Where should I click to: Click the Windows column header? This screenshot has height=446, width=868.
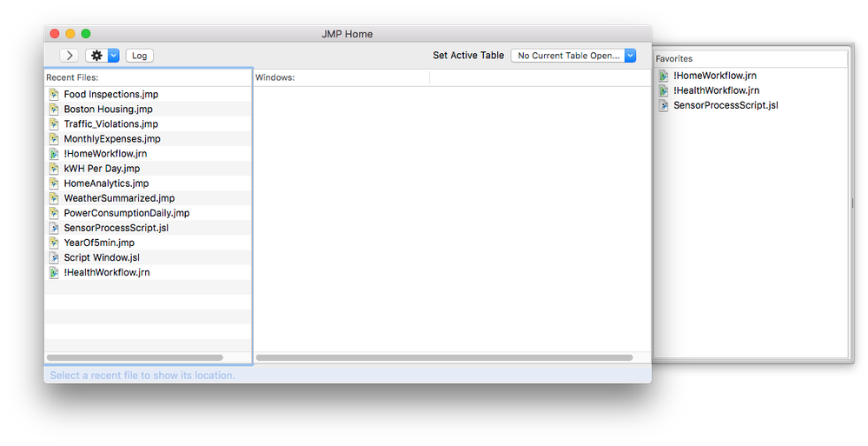[341, 77]
